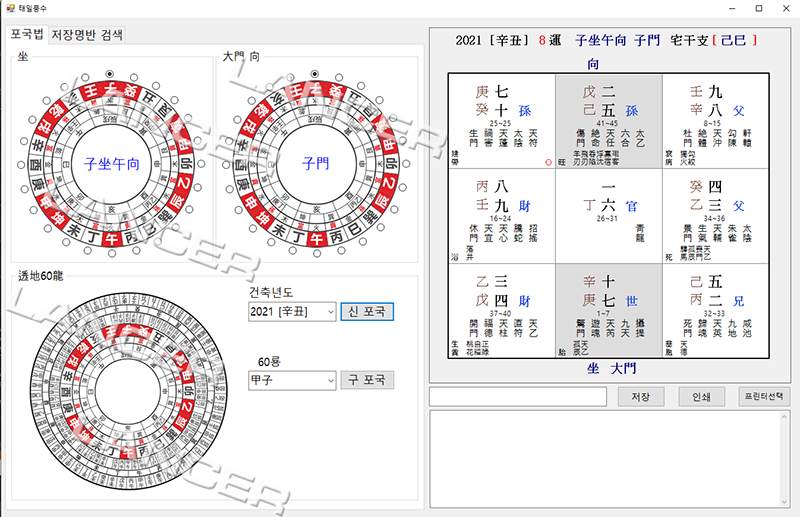
Task: Click the '26~31' value in the center cell
Action: point(607,218)
